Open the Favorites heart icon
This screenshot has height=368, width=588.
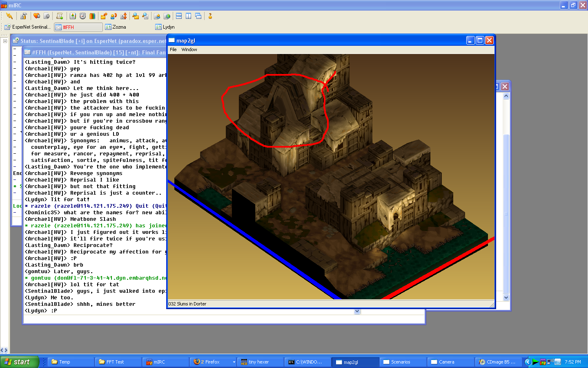pos(37,16)
